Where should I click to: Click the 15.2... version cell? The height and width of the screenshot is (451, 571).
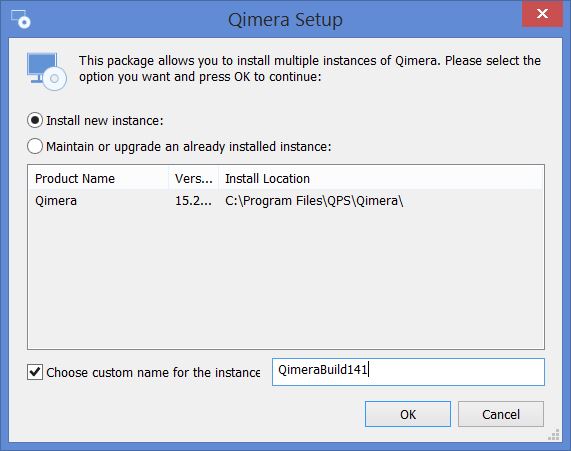(193, 201)
